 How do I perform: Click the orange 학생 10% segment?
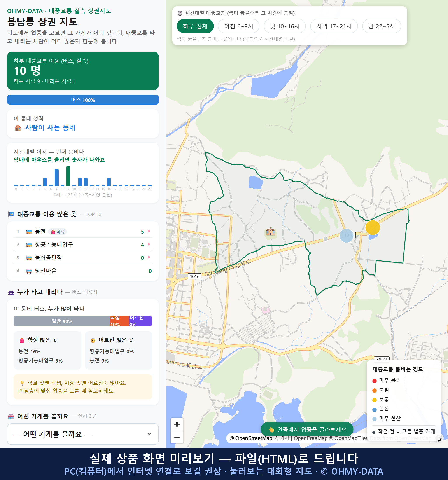pos(120,321)
